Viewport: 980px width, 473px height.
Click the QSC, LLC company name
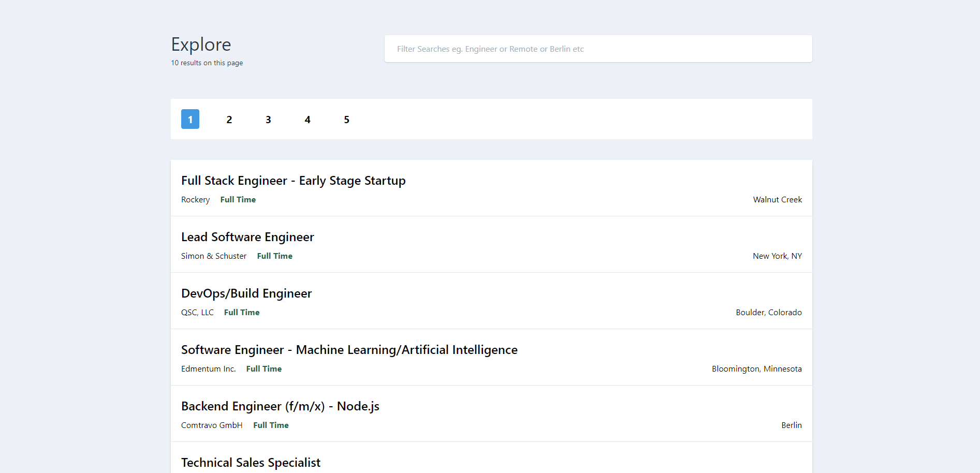coord(197,312)
